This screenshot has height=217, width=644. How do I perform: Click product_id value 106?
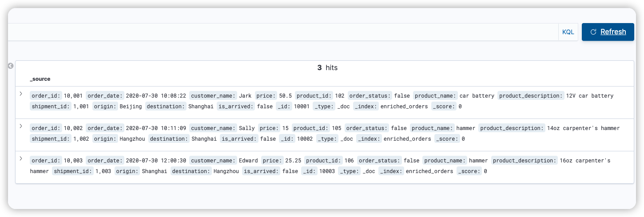(x=349, y=161)
